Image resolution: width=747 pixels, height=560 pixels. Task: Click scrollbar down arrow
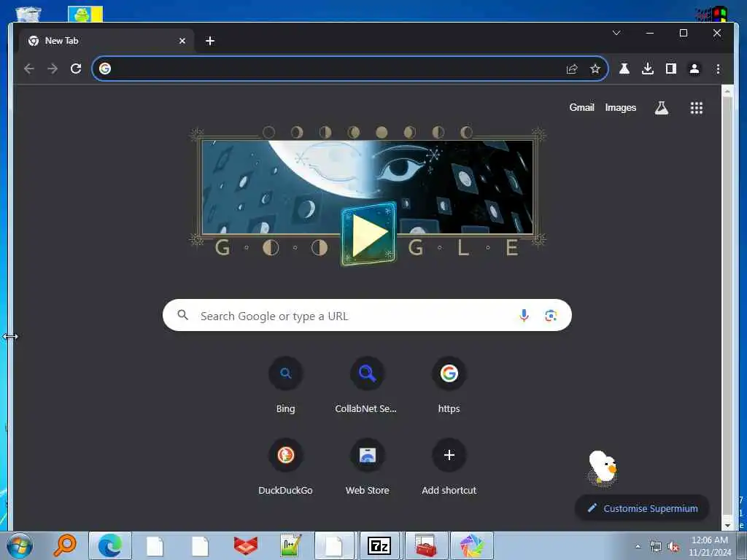click(x=727, y=525)
